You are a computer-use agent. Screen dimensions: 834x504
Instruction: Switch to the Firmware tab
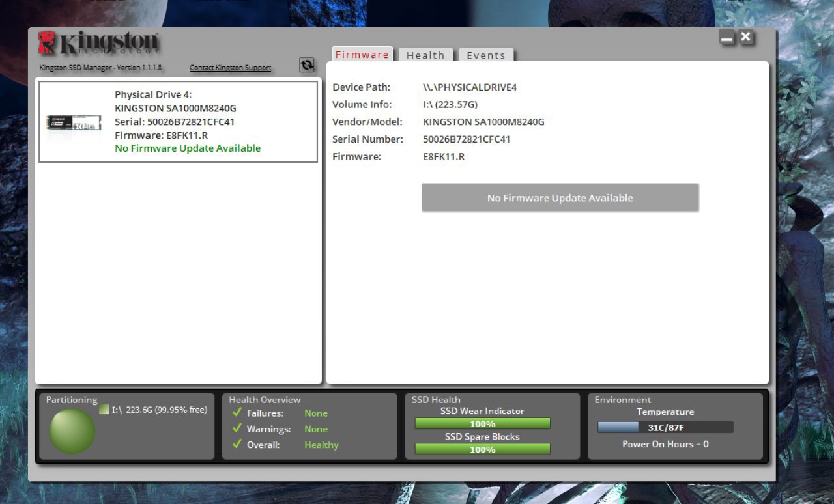362,55
